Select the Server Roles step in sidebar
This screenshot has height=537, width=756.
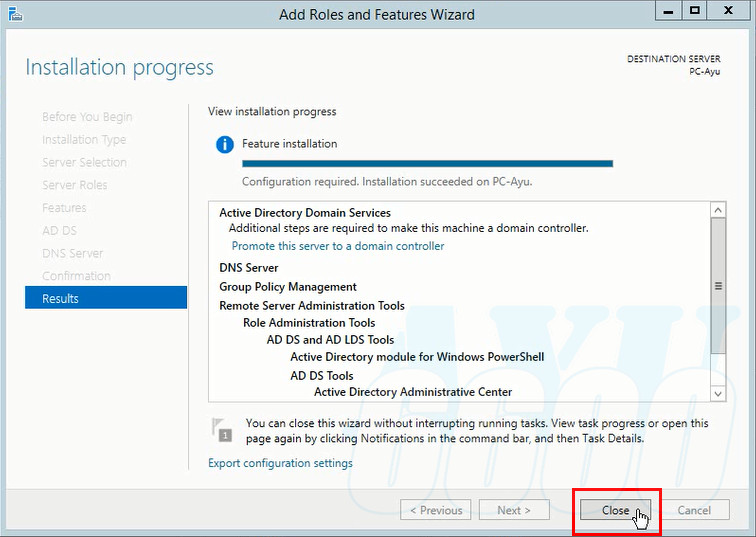[74, 185]
